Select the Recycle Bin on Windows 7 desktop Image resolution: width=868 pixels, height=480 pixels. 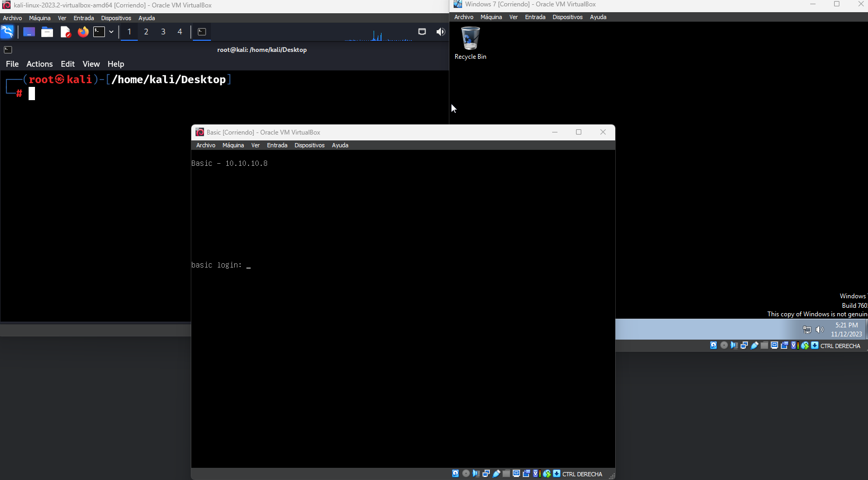(471, 43)
